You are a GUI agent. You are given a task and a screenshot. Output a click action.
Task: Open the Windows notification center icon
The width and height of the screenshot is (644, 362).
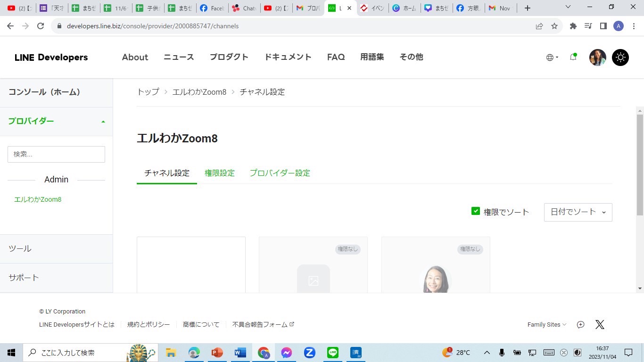pyautogui.click(x=628, y=353)
